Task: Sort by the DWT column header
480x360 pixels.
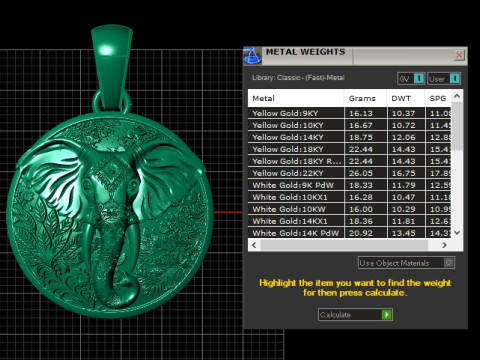Action: 406,98
